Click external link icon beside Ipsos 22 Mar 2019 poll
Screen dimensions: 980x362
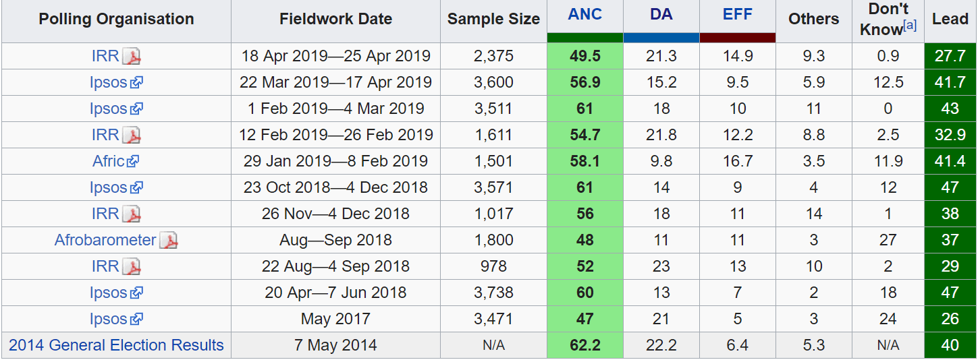click(x=136, y=83)
